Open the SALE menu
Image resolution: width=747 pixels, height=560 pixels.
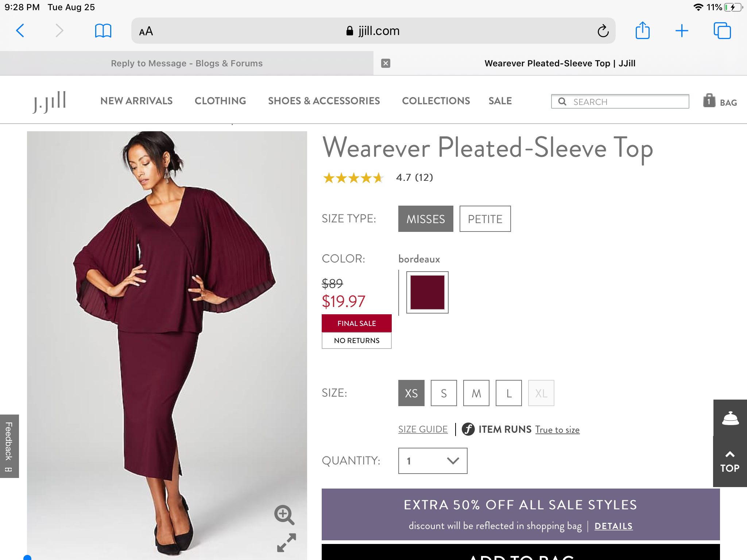click(500, 101)
